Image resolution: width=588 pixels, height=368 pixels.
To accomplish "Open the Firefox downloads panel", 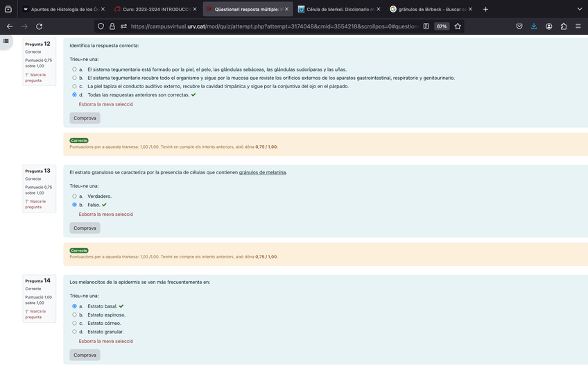I will (x=534, y=26).
